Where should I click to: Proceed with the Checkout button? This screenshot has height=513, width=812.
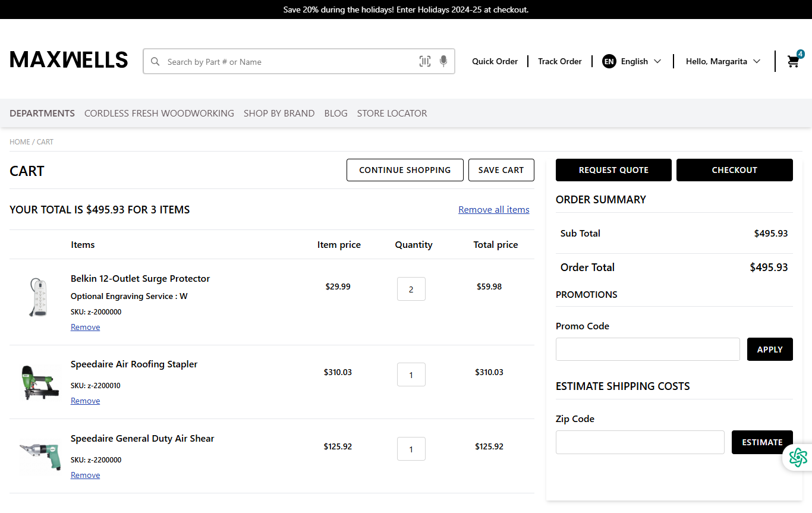coord(735,170)
